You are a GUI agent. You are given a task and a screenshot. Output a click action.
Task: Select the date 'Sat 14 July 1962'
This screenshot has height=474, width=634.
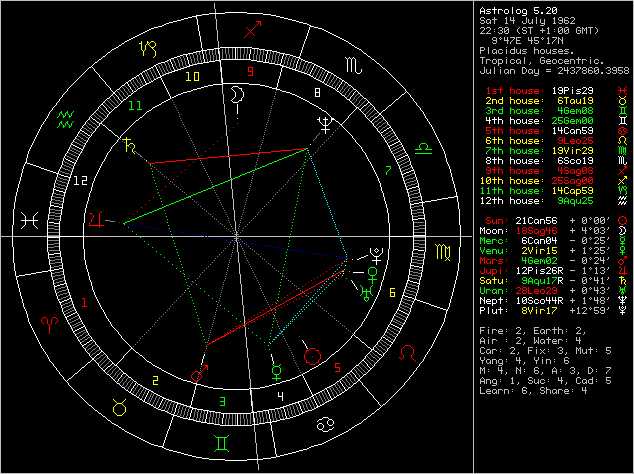point(527,21)
